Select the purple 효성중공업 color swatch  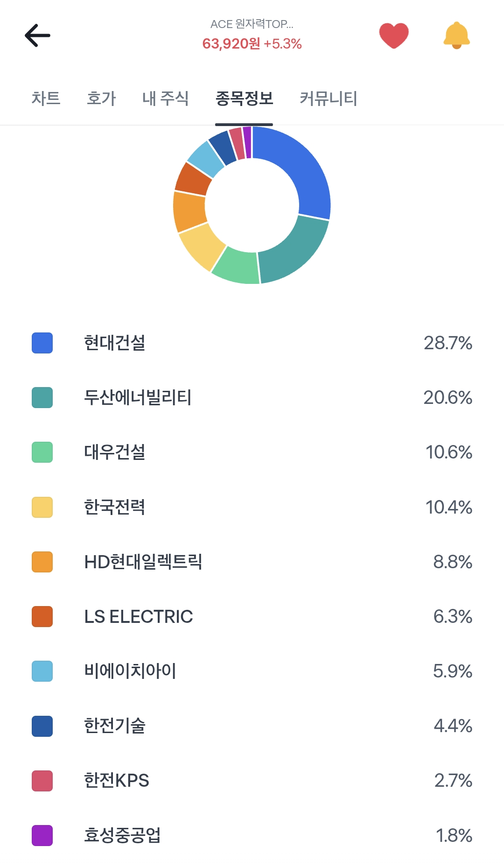tap(42, 835)
